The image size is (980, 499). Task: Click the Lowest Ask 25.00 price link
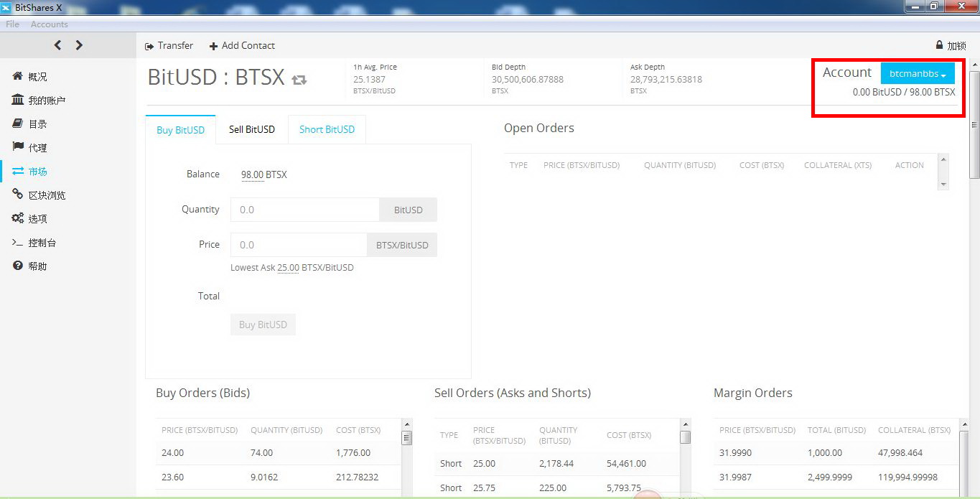288,268
